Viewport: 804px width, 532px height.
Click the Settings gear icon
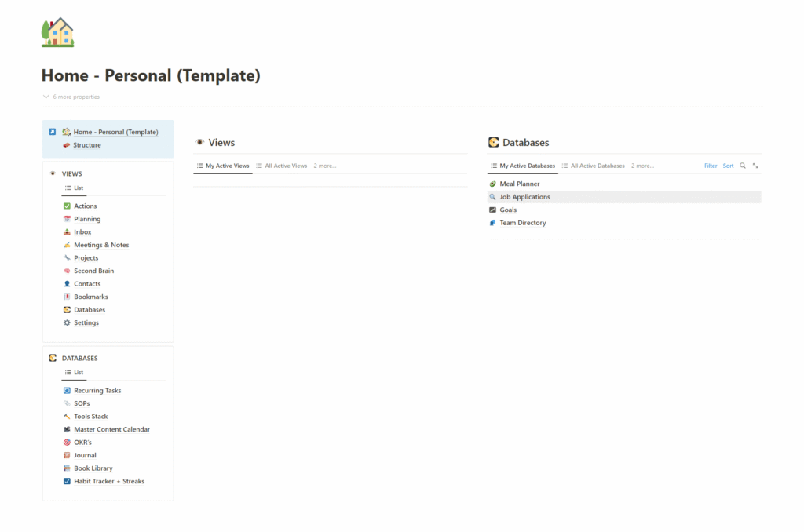coord(67,322)
